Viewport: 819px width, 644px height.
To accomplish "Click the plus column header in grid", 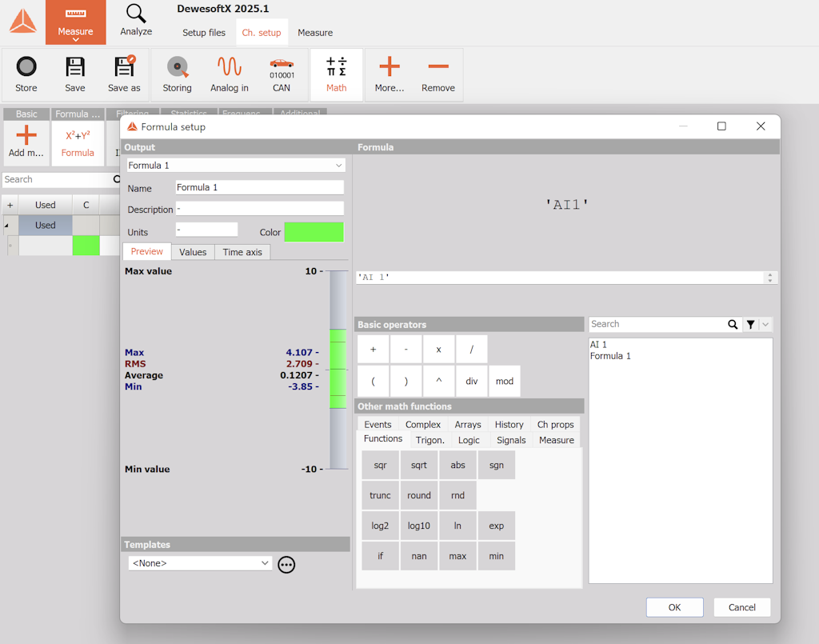I will (10, 206).
